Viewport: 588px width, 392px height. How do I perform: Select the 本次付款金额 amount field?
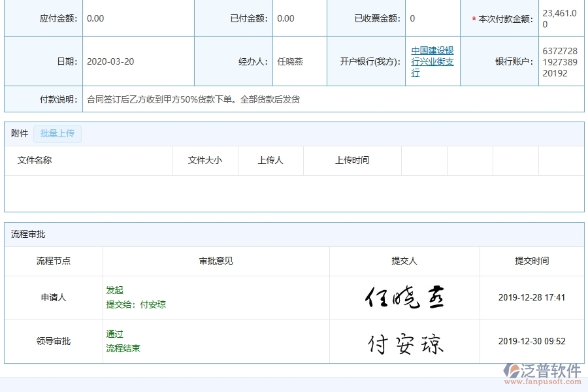(x=559, y=18)
